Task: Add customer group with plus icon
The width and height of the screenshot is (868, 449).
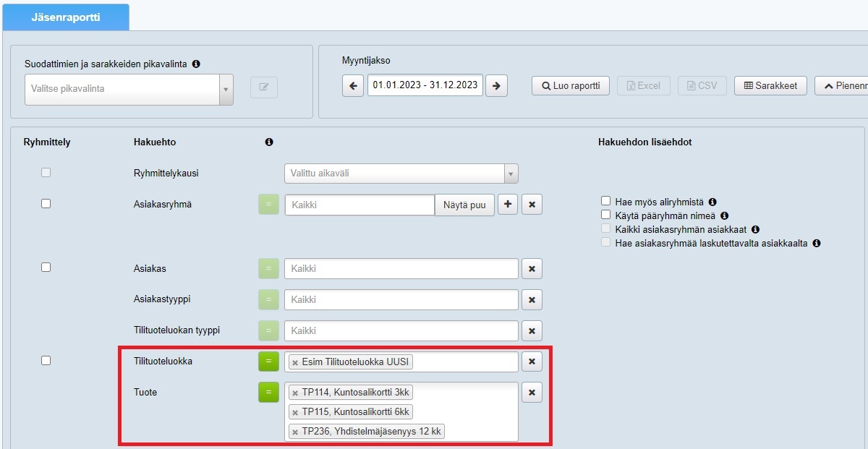Action: [x=508, y=205]
